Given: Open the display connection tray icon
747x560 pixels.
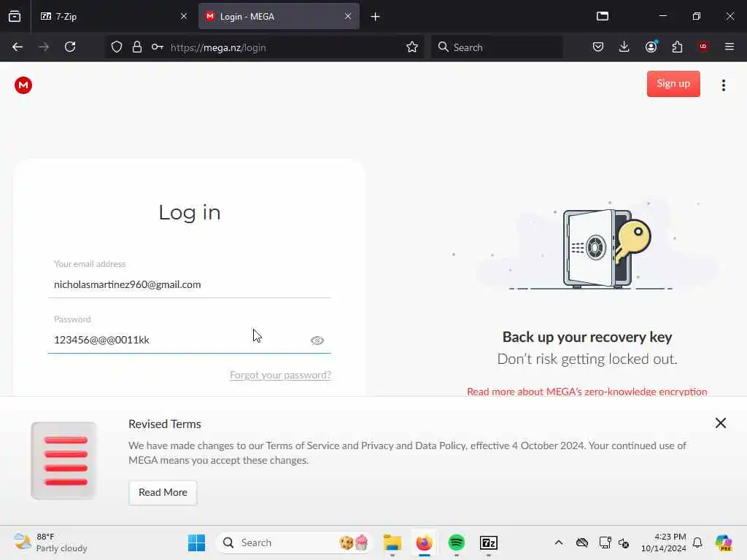Looking at the screenshot, I should coord(605,542).
